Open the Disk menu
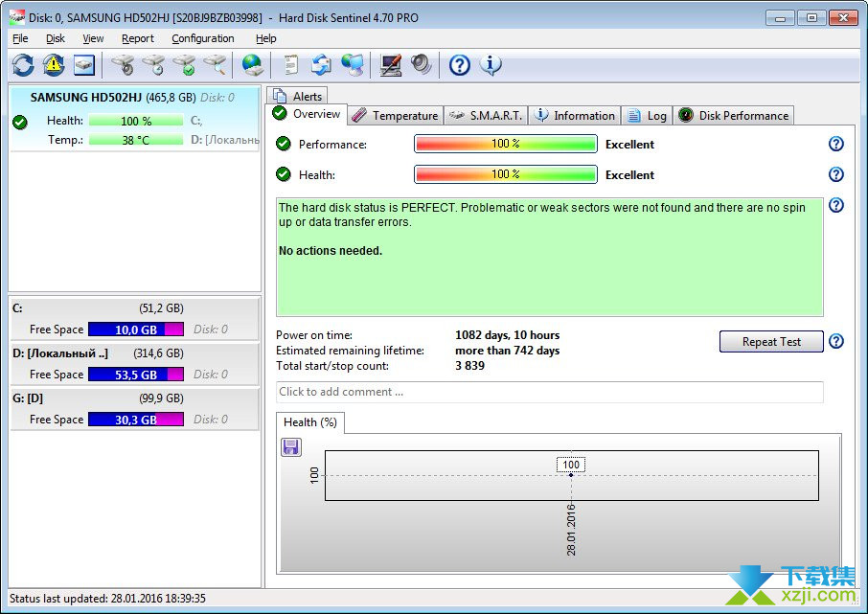868x614 pixels. click(56, 38)
